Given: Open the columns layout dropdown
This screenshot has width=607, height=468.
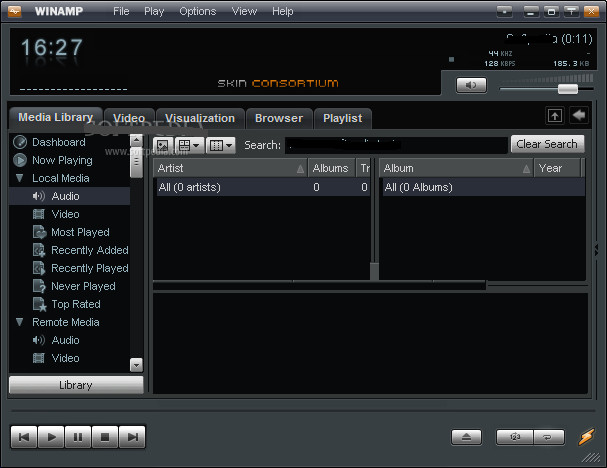Looking at the screenshot, I should point(221,146).
